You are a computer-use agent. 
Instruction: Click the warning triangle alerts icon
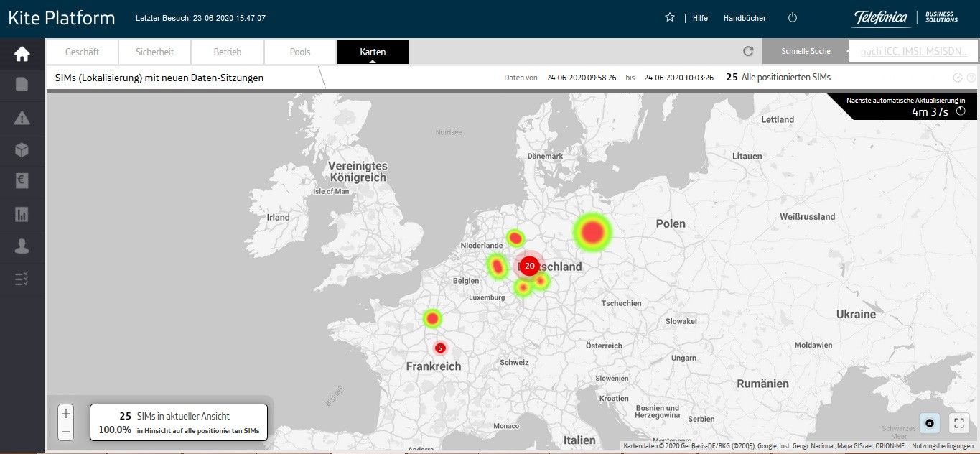click(22, 118)
